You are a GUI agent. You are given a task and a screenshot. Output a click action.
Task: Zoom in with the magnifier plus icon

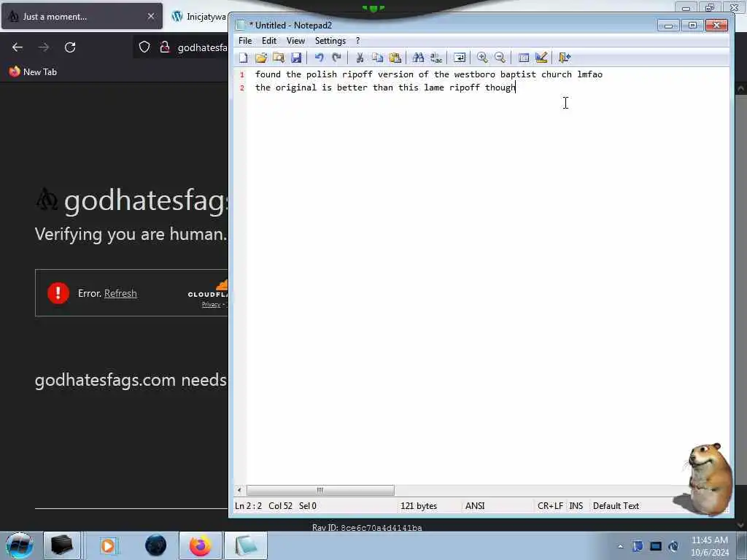(482, 58)
